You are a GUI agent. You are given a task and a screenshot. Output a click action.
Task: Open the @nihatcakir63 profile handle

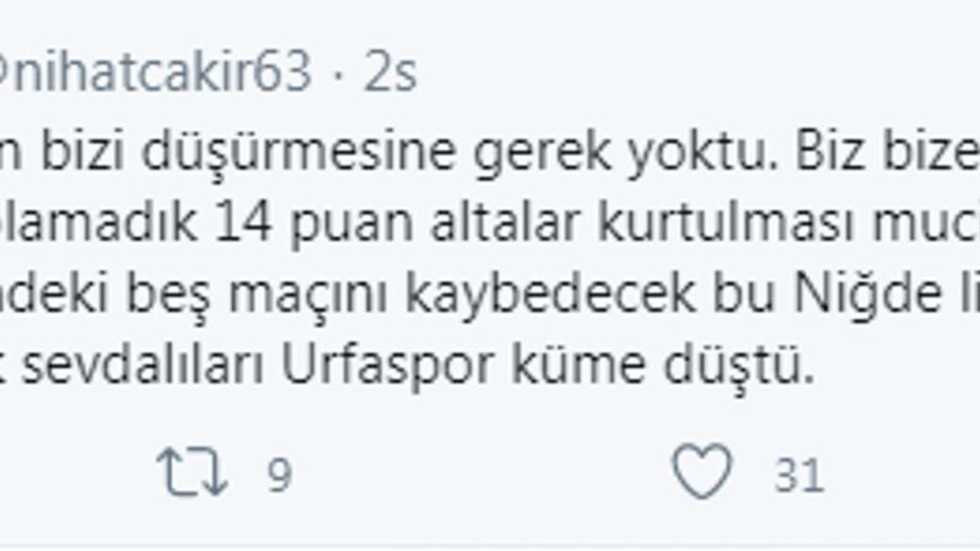[x=156, y=73]
